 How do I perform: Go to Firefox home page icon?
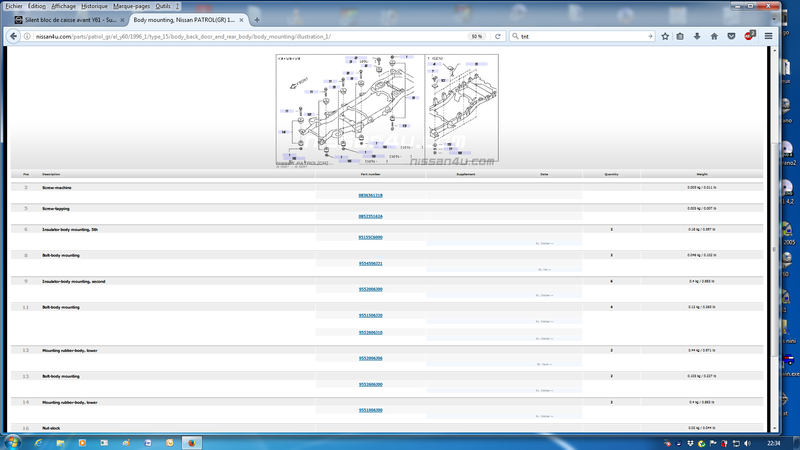[714, 36]
